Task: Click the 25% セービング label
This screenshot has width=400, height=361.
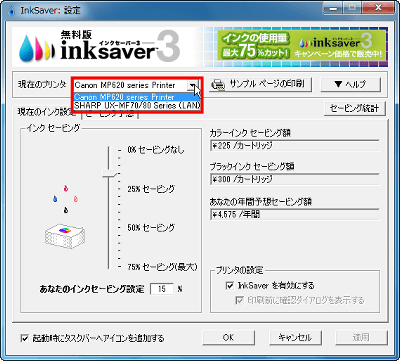Action: click(x=151, y=189)
